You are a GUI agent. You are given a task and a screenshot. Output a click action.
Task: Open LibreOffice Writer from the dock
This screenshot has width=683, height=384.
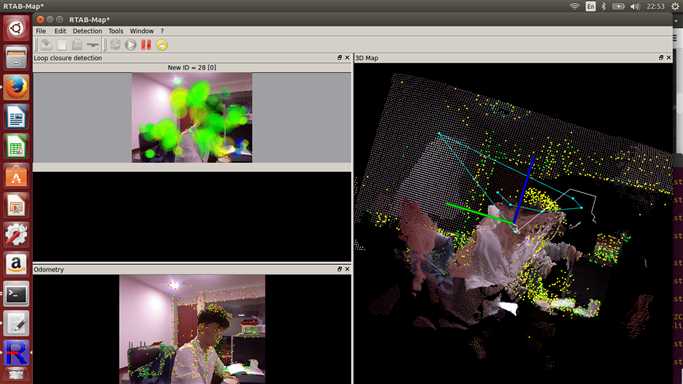coord(16,117)
